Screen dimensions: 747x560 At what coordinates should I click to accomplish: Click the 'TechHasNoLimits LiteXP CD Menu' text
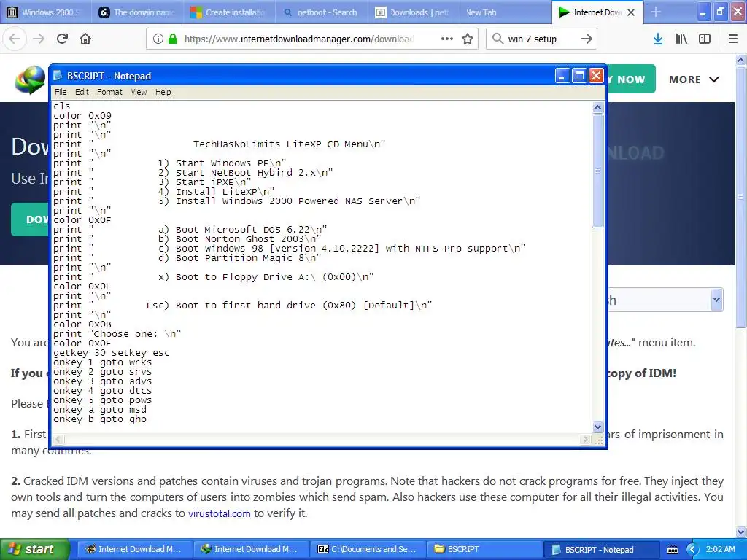[281, 144]
